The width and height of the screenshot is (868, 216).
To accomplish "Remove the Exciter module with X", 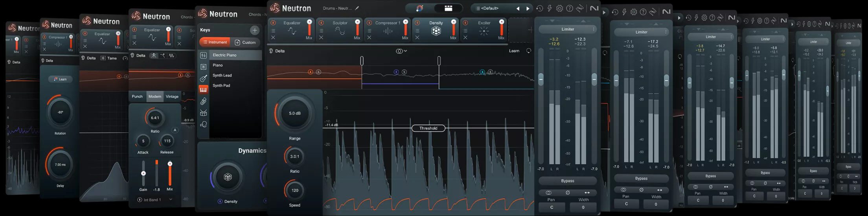I will 465,38.
